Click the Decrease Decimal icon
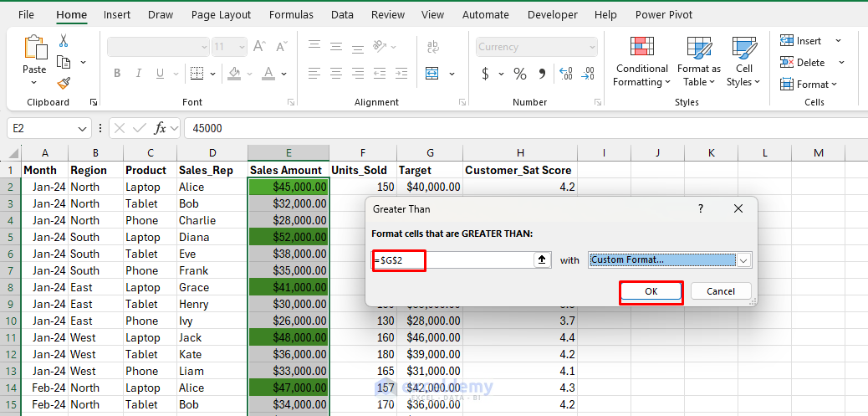868x416 pixels. tap(587, 73)
